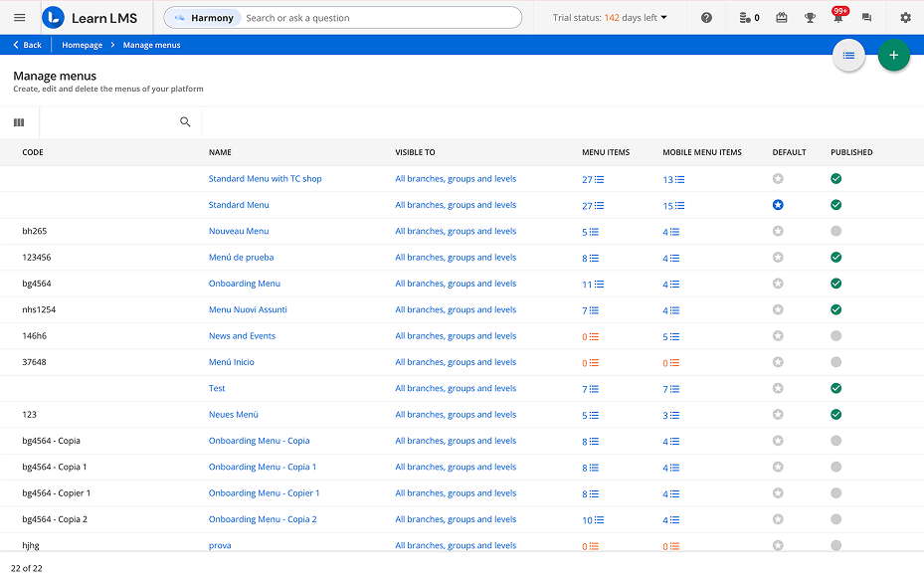Set Standard Menu with TC shop as default

[778, 179]
